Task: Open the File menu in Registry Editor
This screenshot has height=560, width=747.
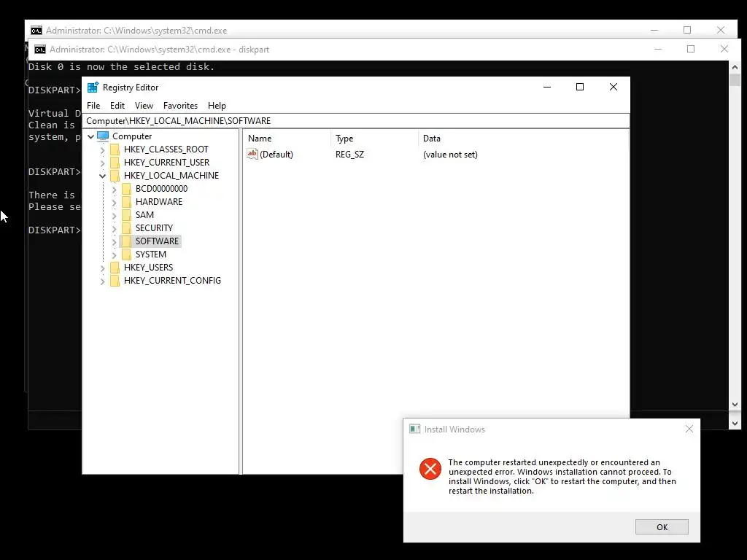Action: (x=93, y=106)
